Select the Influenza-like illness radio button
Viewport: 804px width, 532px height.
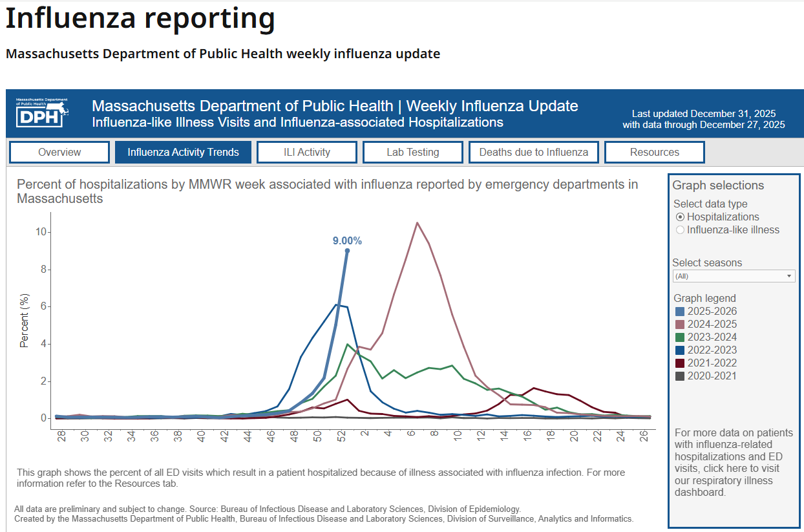point(680,229)
